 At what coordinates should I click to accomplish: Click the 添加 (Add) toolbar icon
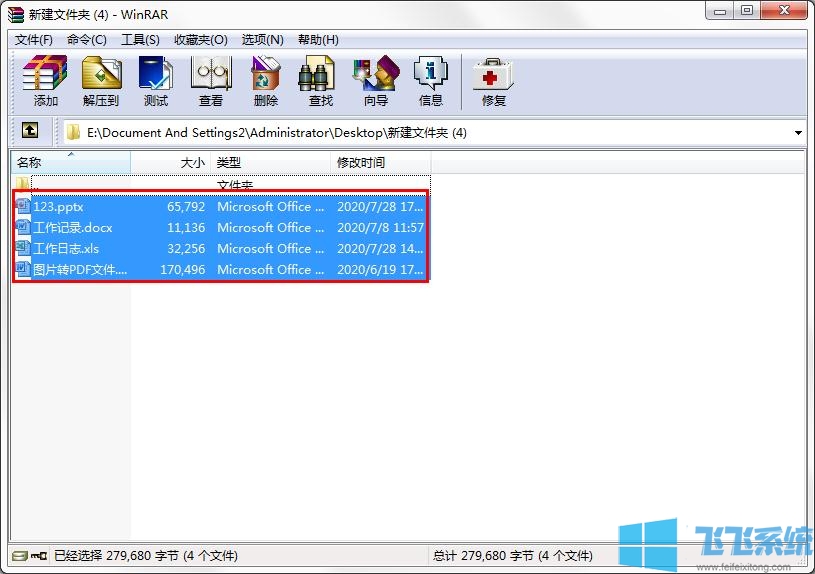click(x=45, y=81)
